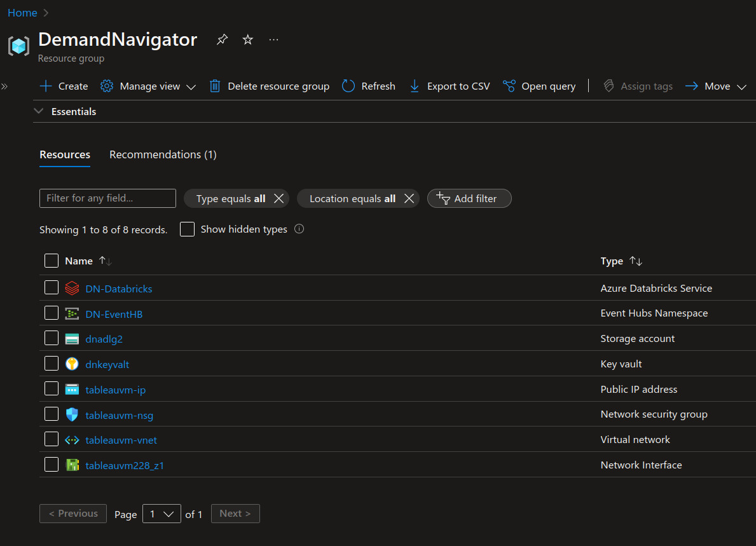Open the tableauvm-ip resource
Screen dimensions: 756x546
click(x=115, y=390)
